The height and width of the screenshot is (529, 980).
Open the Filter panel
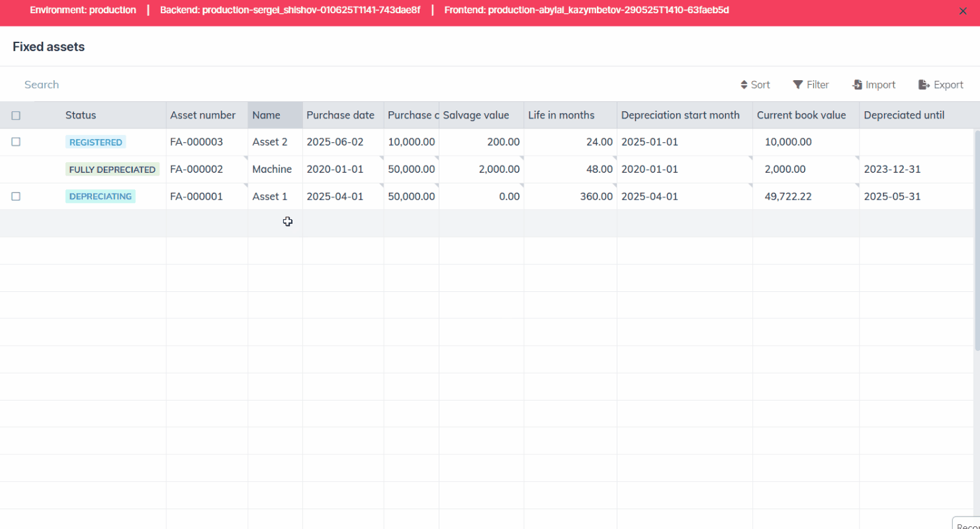coord(811,85)
